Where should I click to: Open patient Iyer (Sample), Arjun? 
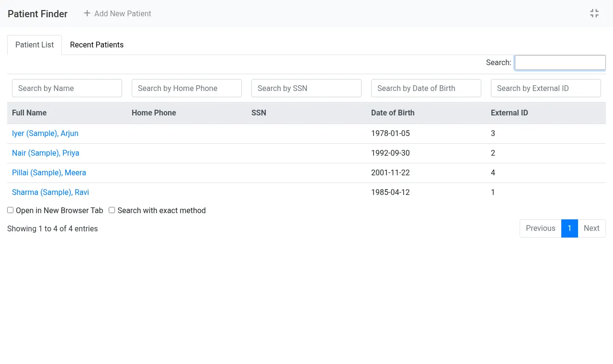point(45,134)
